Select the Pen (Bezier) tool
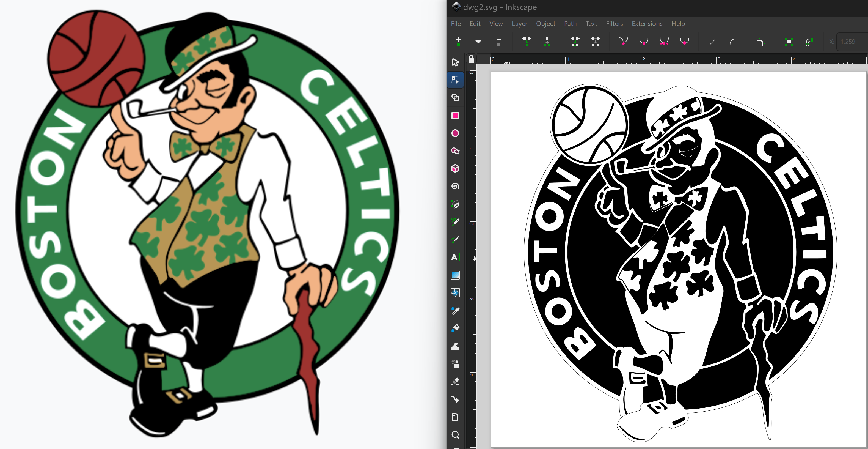Image resolution: width=868 pixels, height=449 pixels. (455, 204)
